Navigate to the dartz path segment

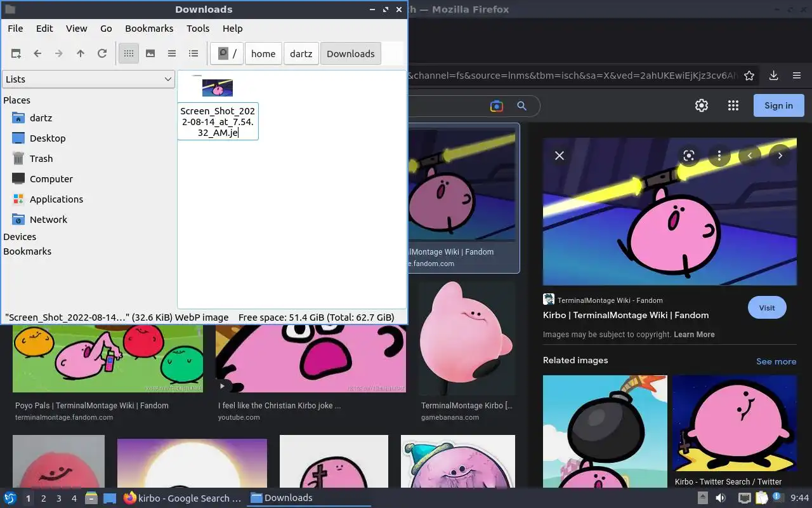pos(301,53)
